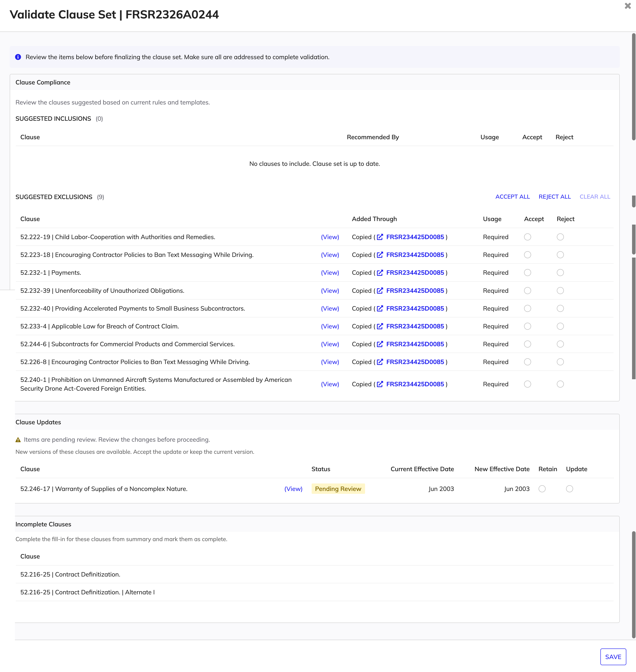Screen dimensions: 636x672
Task: Click the Pending Review status badge
Action: pyautogui.click(x=338, y=489)
